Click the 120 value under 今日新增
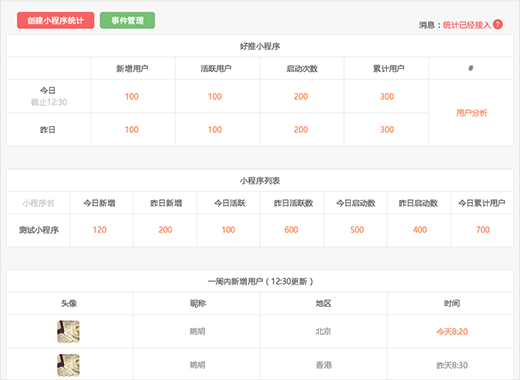This screenshot has height=380, width=520. click(x=100, y=230)
